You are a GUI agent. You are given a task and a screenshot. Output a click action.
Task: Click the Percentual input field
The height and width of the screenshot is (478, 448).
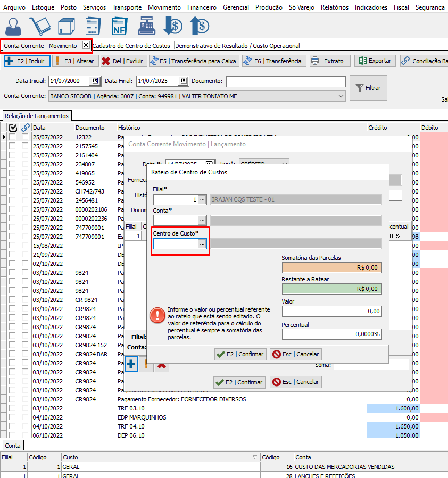pos(331,334)
